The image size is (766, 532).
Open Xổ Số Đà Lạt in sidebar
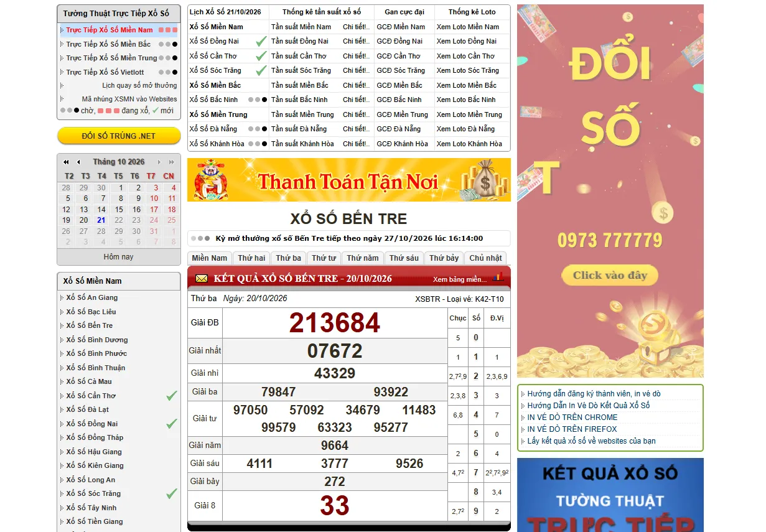(88, 409)
